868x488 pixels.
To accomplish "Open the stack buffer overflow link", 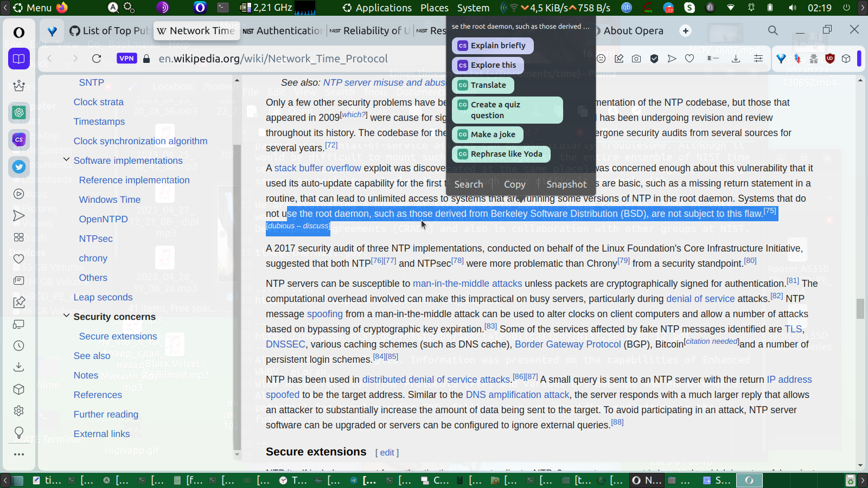I will pyautogui.click(x=317, y=168).
